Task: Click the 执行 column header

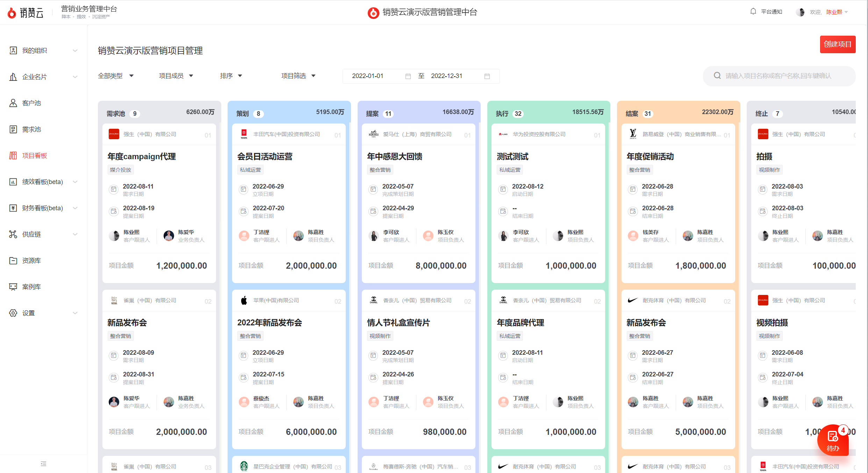Action: [548, 113]
